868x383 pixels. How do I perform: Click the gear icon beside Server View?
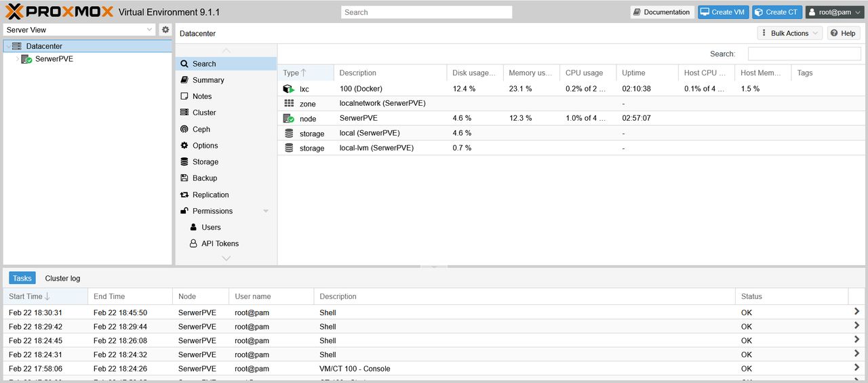[165, 30]
